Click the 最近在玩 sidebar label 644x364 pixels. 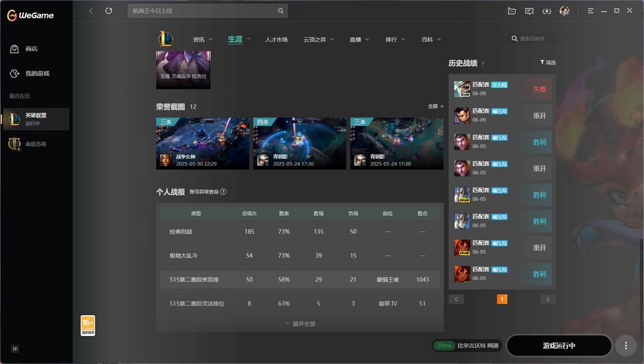(20, 96)
